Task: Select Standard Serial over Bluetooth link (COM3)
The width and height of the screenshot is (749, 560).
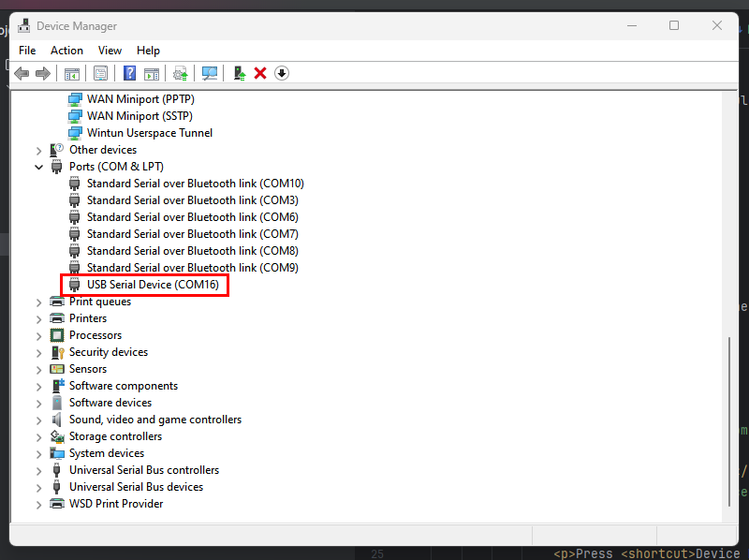Action: pyautogui.click(x=192, y=199)
